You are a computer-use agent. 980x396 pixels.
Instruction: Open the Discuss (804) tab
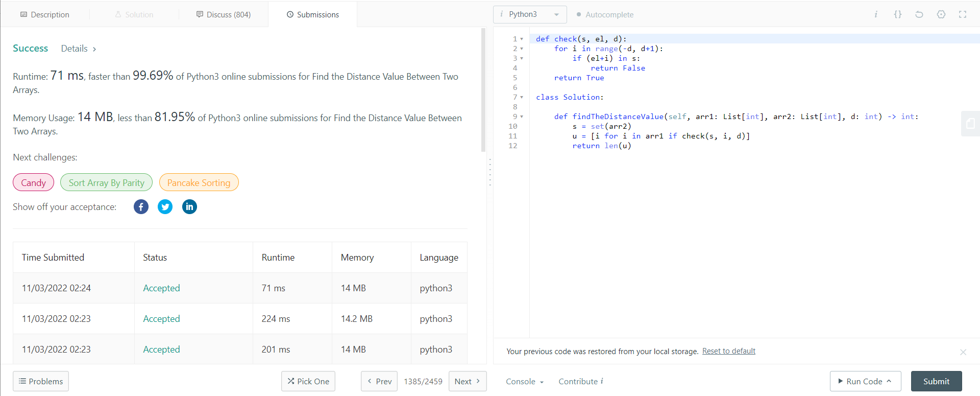(x=224, y=14)
